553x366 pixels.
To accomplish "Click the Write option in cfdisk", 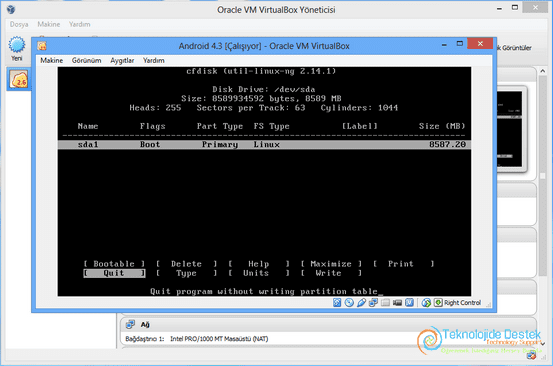I will [331, 273].
